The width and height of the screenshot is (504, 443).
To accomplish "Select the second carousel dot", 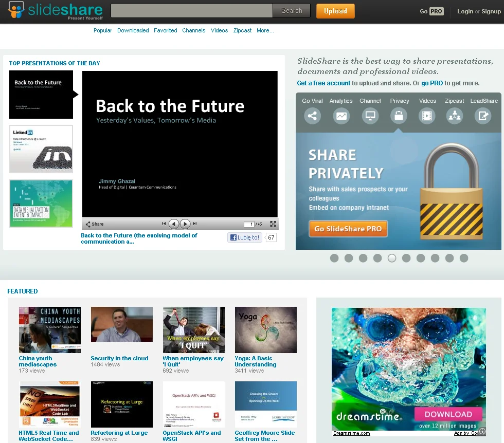I will (349, 258).
